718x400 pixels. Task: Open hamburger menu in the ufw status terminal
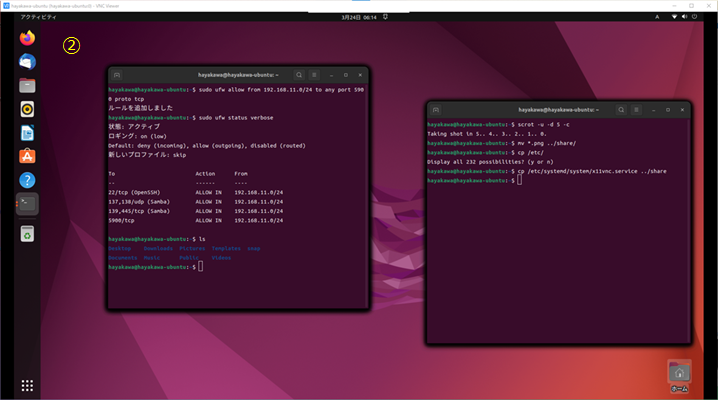coord(313,75)
